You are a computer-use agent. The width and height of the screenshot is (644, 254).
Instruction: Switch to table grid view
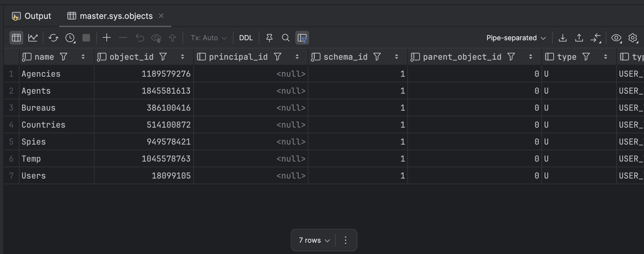click(16, 38)
